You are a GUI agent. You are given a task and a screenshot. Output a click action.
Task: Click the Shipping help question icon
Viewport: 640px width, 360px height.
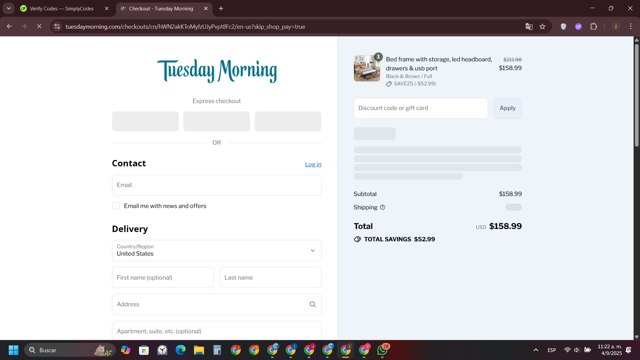click(382, 207)
